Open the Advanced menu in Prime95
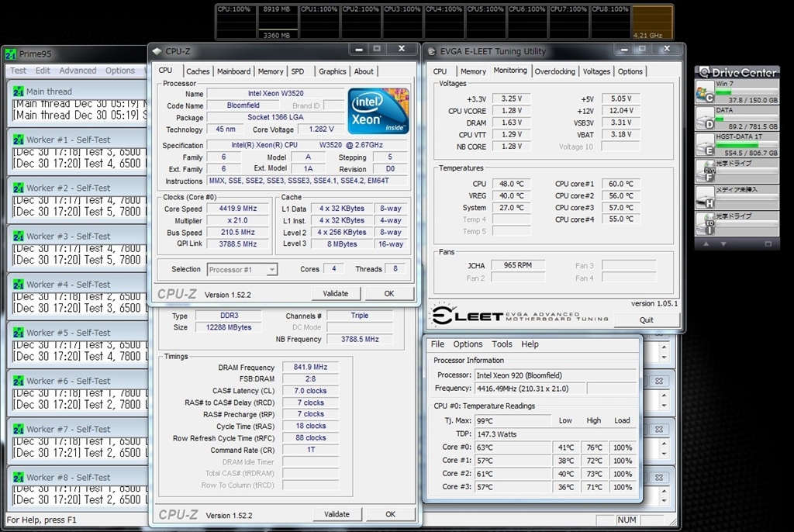This screenshot has width=794, height=532. pyautogui.click(x=78, y=71)
